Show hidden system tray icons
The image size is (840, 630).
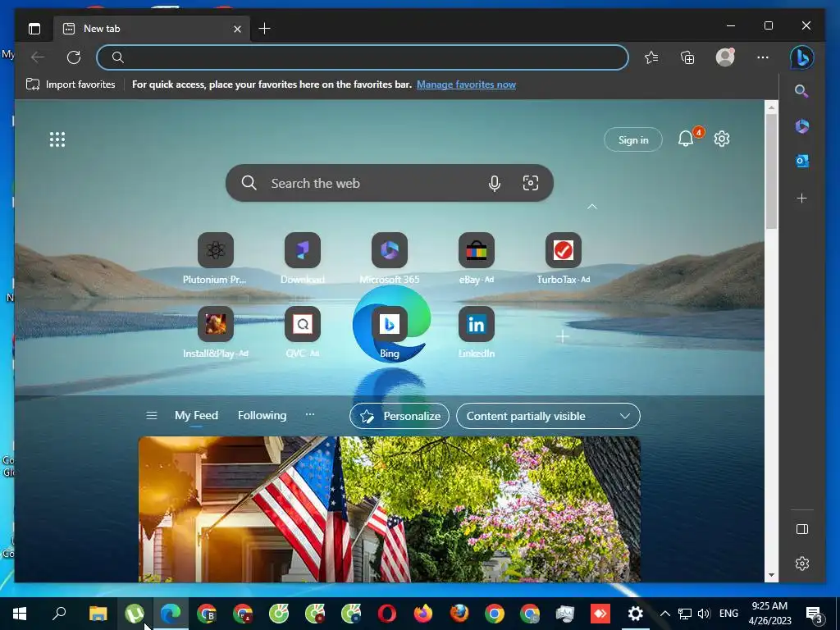[664, 614]
